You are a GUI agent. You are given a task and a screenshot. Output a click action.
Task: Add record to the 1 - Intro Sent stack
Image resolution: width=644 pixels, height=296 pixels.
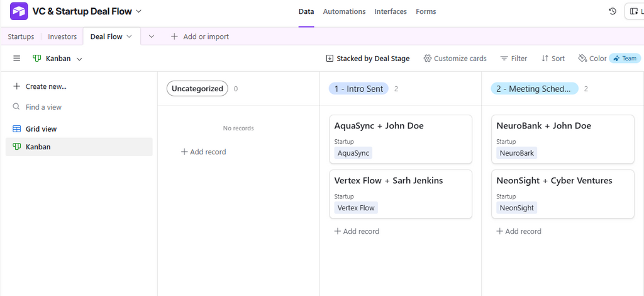(x=357, y=231)
